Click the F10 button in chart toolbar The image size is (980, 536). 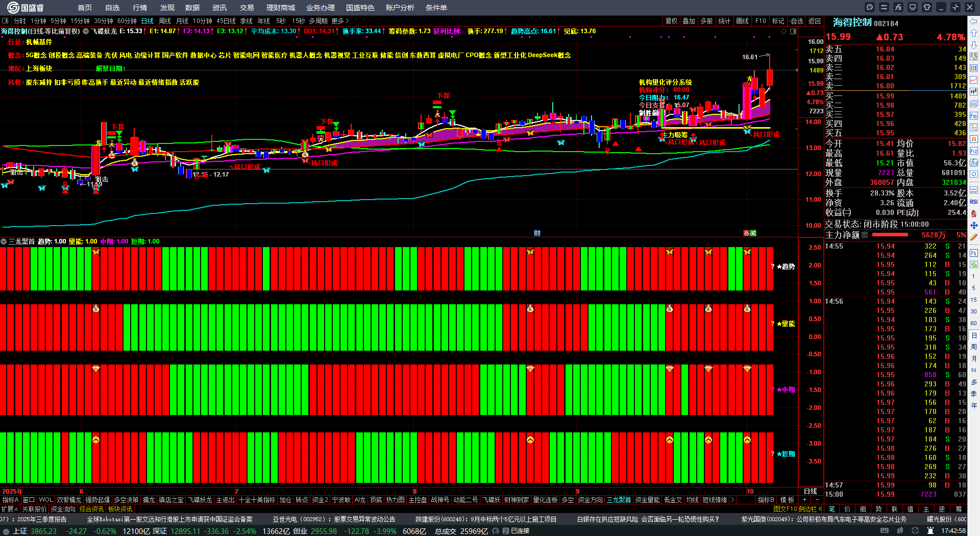pos(761,21)
